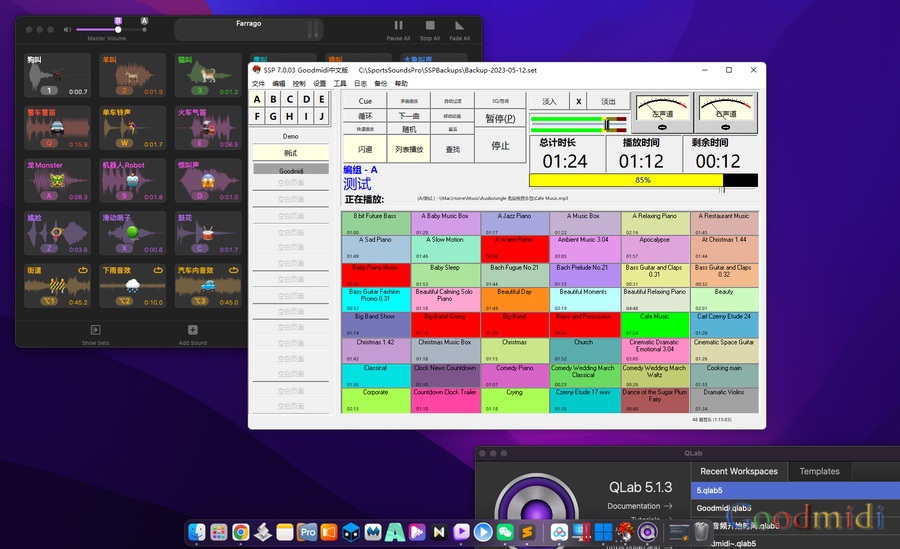Click the Cue button
This screenshot has width=900, height=549.
point(364,100)
